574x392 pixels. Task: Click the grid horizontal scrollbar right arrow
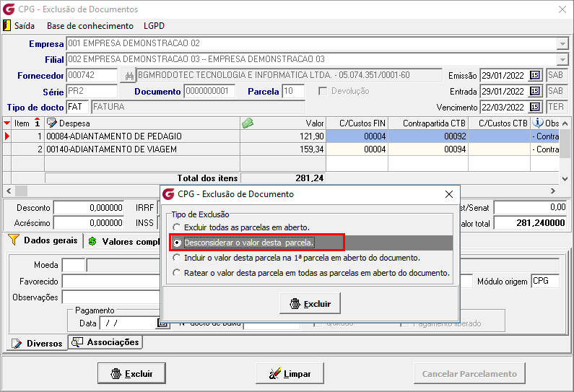(x=553, y=191)
